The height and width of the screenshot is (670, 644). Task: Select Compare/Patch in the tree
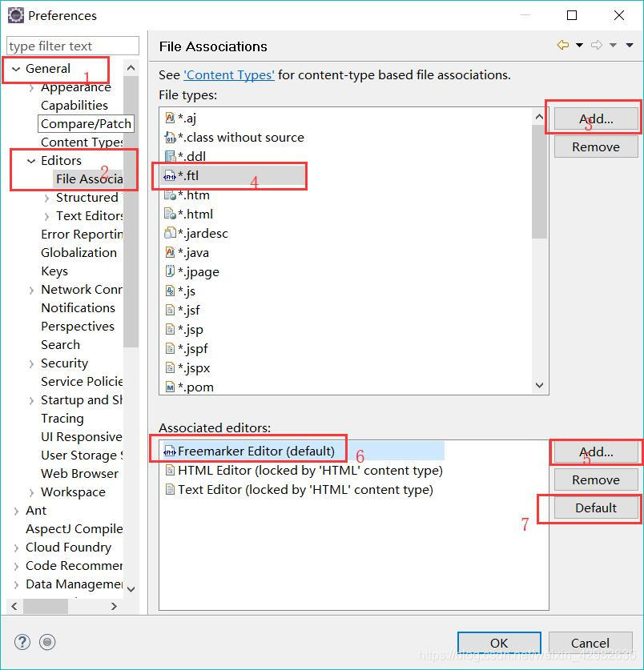click(x=86, y=123)
